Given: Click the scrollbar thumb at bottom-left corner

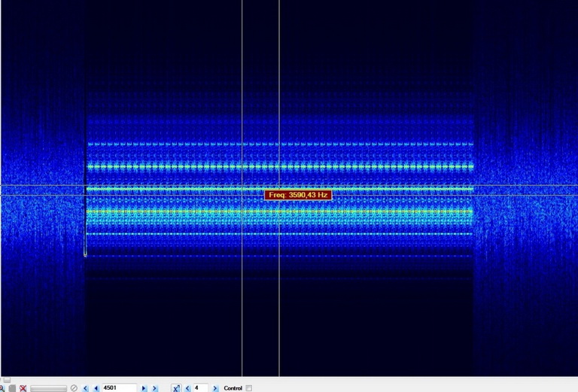Looking at the screenshot, I should (x=7, y=380).
